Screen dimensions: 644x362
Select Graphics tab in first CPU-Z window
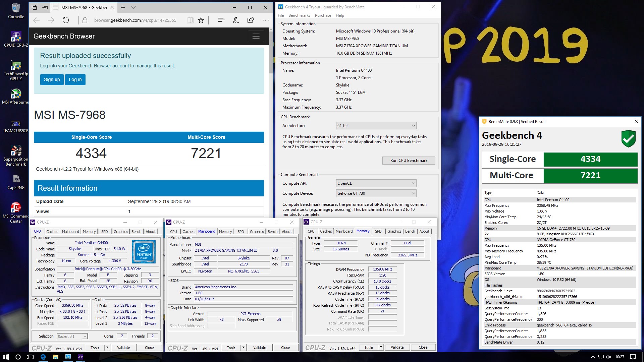[x=121, y=232]
